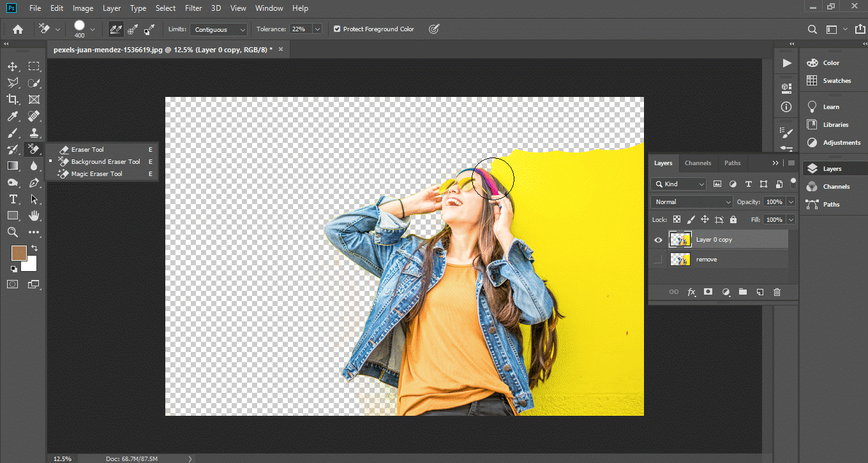Screen dimensions: 868x463
Task: Hide the Layer 0 copy layer
Action: [x=658, y=240]
